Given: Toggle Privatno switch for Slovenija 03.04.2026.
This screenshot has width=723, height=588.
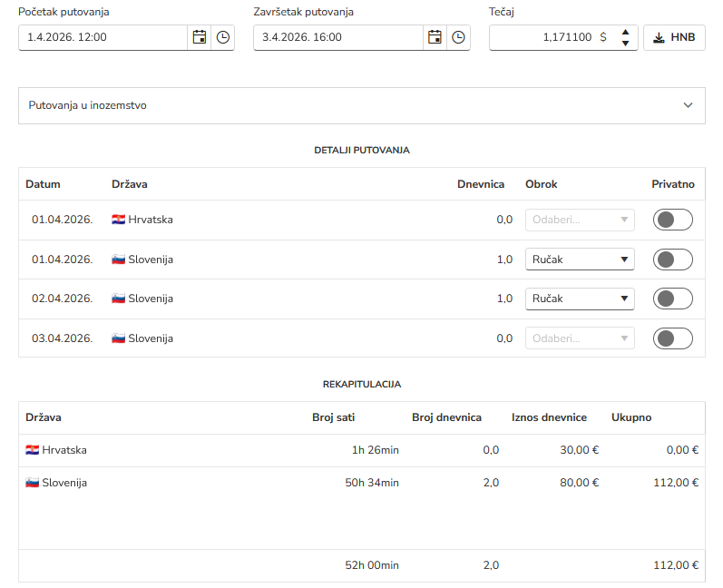Looking at the screenshot, I should [x=672, y=338].
